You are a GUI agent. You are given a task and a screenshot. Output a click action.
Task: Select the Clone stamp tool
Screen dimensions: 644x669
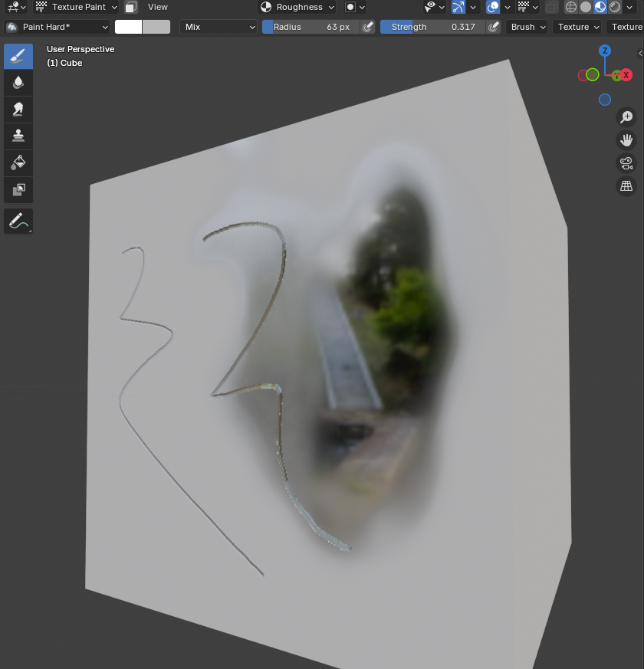pyautogui.click(x=18, y=136)
